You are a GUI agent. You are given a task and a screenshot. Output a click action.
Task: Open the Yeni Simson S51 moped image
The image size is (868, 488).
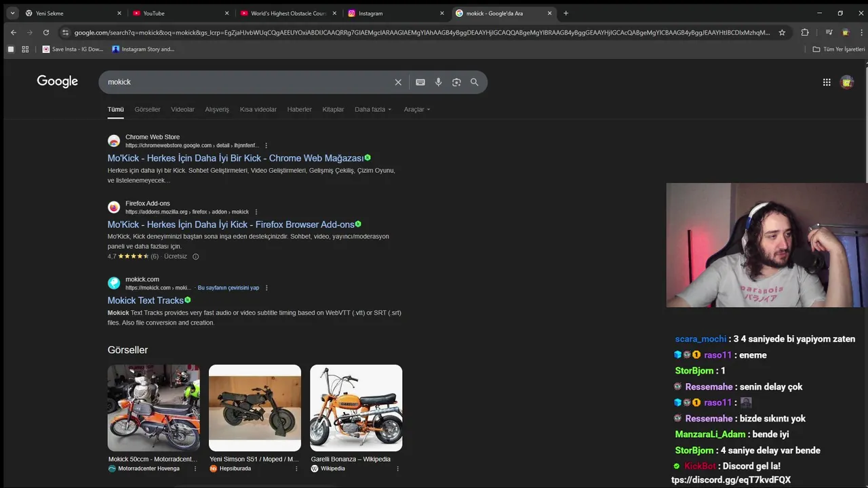click(255, 408)
